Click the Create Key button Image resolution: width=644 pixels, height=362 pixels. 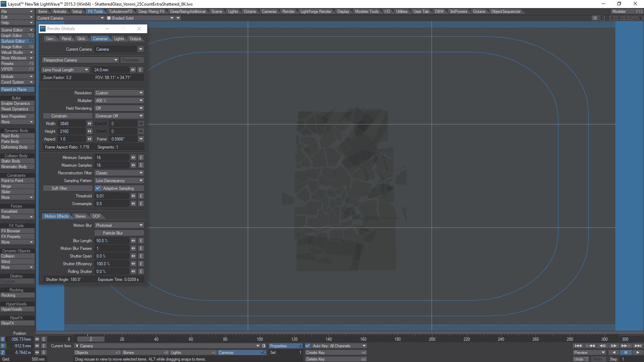pos(335,353)
